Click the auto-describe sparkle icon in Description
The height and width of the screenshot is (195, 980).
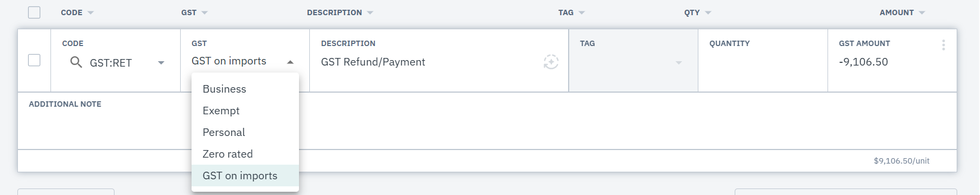click(x=551, y=62)
